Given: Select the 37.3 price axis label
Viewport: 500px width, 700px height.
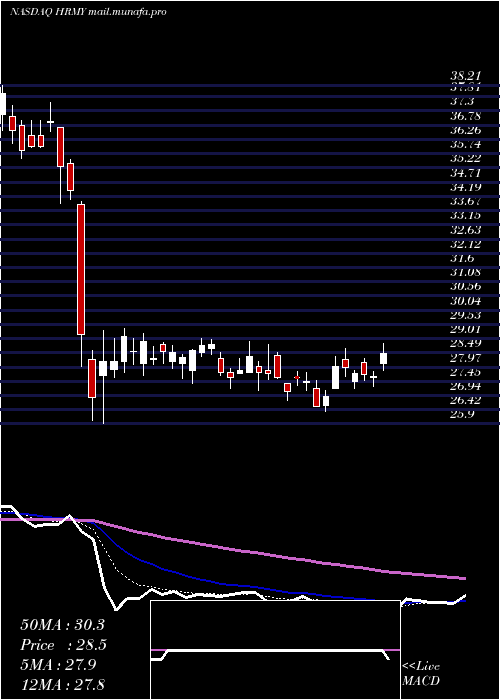Looking at the screenshot, I should (x=462, y=102).
